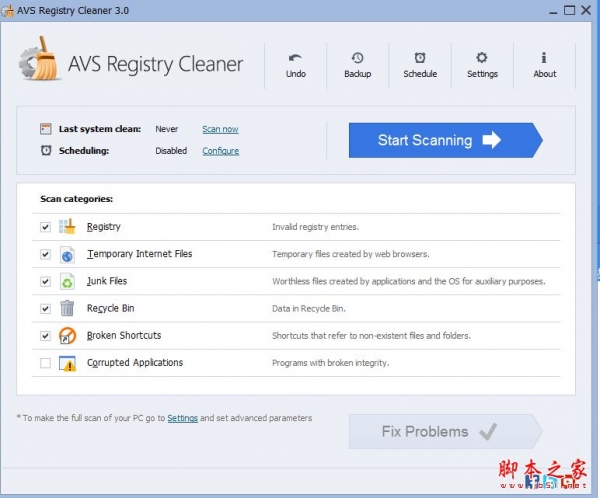This screenshot has height=498, width=600.
Task: Click the 'Data in Recycle Bin.' description
Action: click(x=309, y=309)
